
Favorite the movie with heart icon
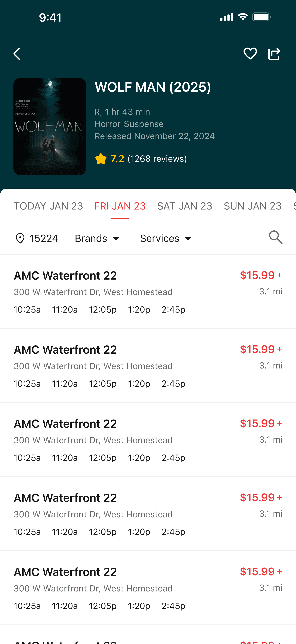(x=250, y=54)
